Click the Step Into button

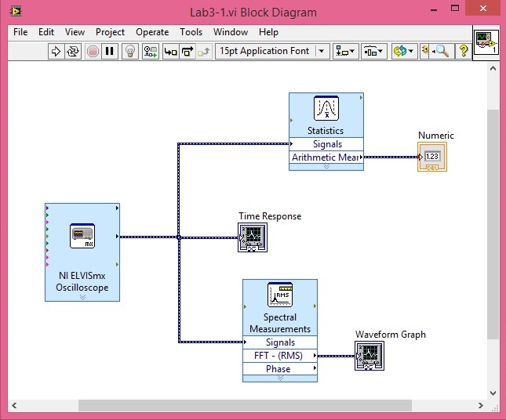pyautogui.click(x=170, y=51)
